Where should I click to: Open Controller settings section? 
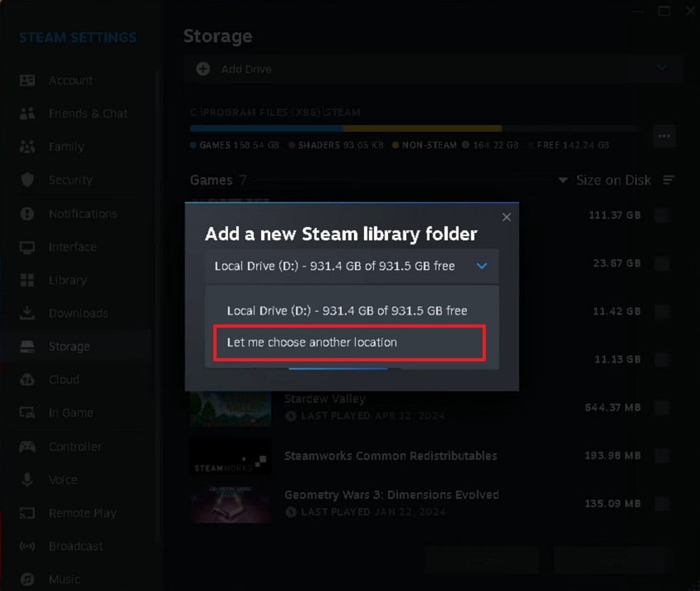coord(75,446)
